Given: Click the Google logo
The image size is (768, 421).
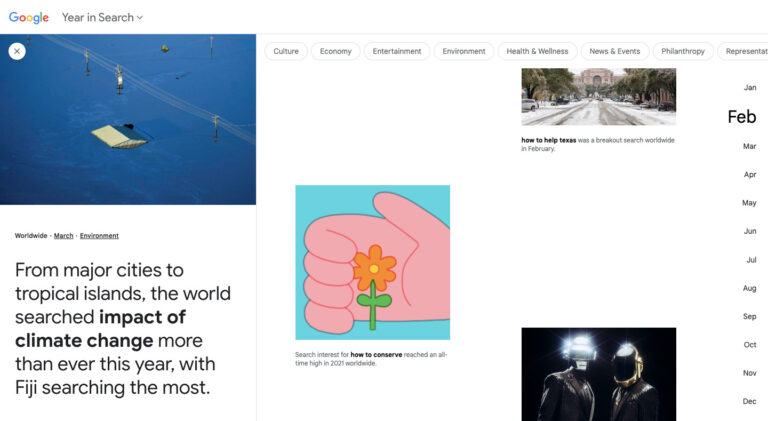Looking at the screenshot, I should (x=29, y=18).
